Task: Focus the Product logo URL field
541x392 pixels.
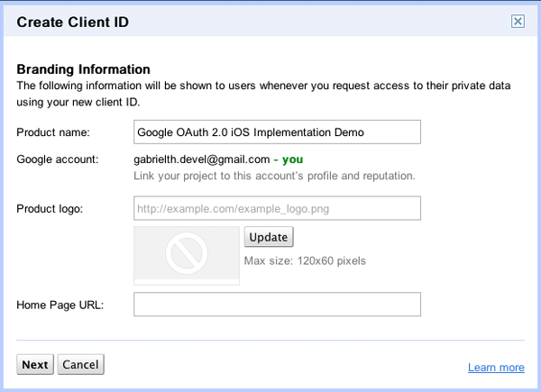Action: (277, 208)
